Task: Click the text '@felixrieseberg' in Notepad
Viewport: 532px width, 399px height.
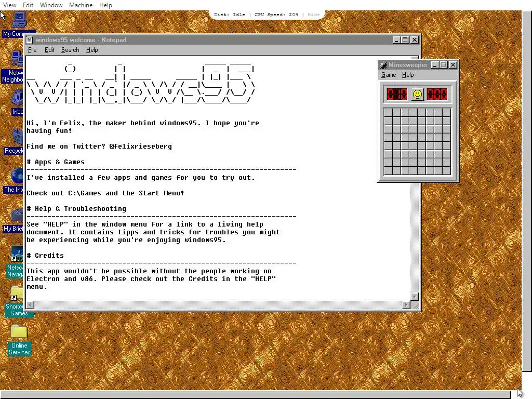Action: [x=140, y=147]
